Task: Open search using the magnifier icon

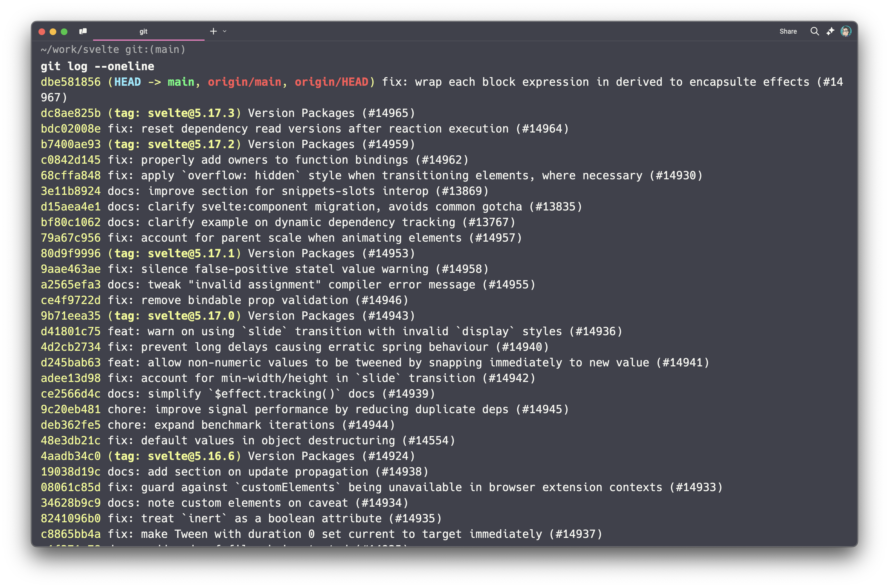Action: point(815,31)
